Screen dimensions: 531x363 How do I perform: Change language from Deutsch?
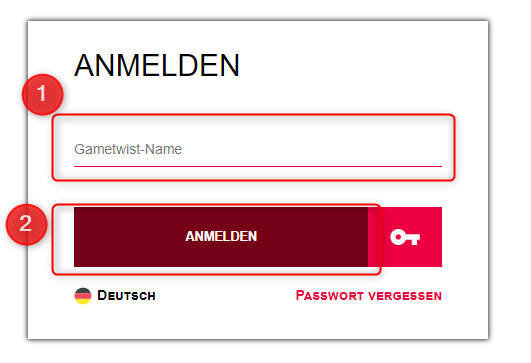(x=115, y=296)
